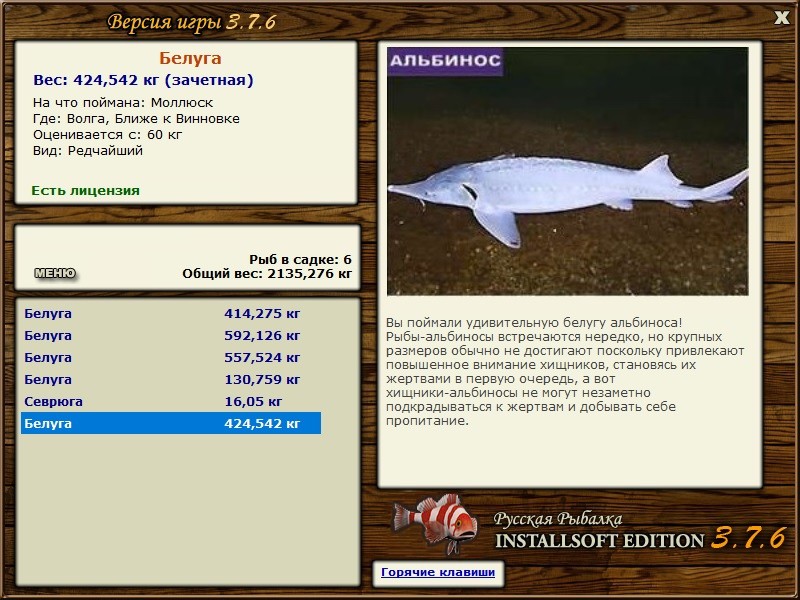
Task: Click the Есть лицензия status text
Action: 85,190
